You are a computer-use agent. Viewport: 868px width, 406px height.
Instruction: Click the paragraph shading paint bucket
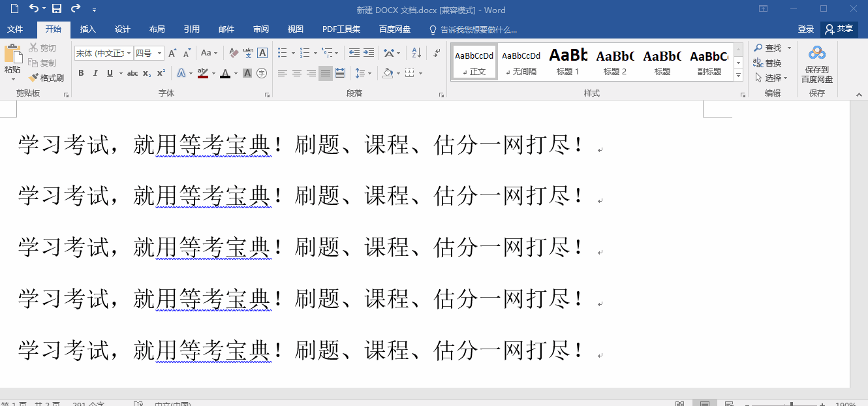point(388,73)
